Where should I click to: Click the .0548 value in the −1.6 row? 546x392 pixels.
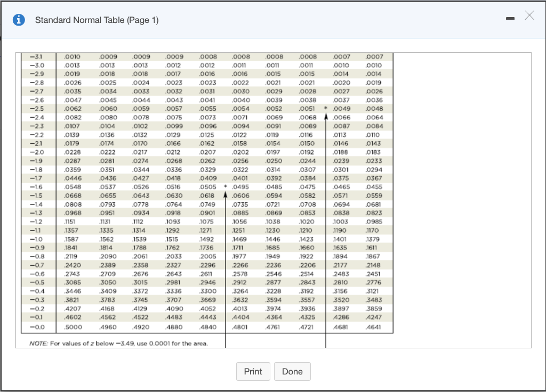[73, 187]
